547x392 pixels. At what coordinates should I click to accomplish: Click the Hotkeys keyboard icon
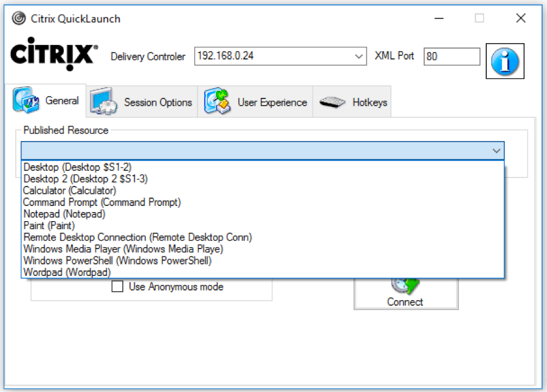[x=332, y=102]
